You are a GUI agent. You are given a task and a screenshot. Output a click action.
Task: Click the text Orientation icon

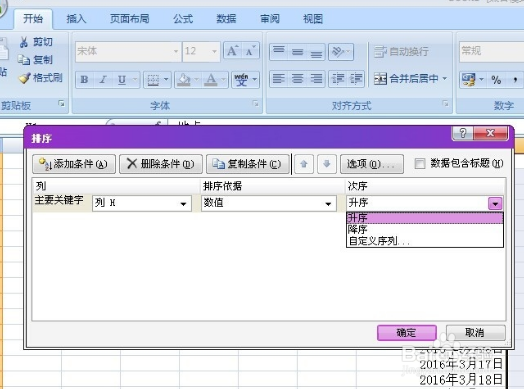click(x=338, y=52)
